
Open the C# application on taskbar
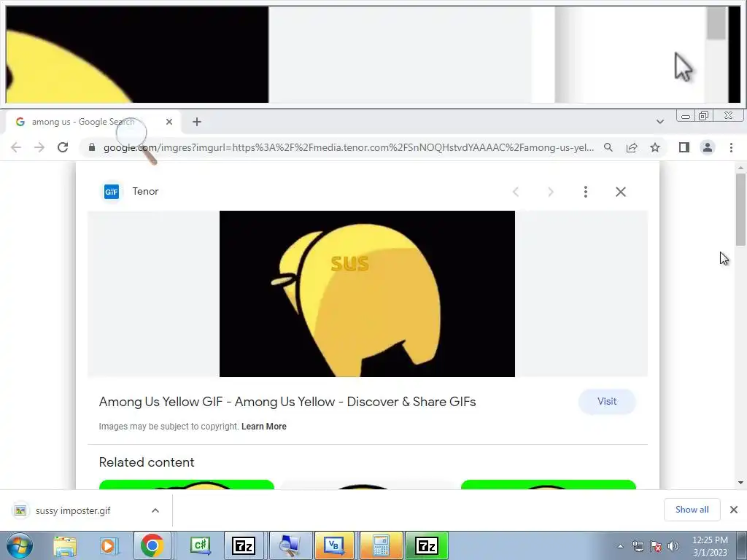tap(200, 545)
